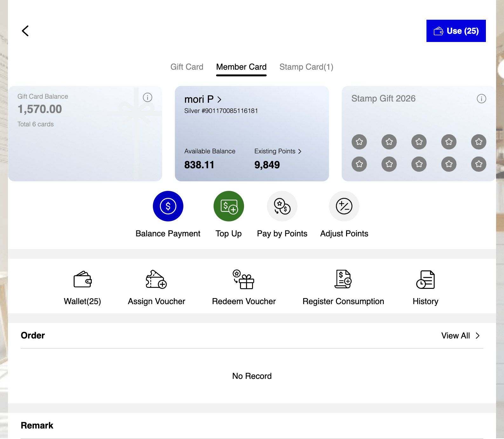Expand Existing Points details
Image resolution: width=504 pixels, height=439 pixels.
[x=278, y=151]
